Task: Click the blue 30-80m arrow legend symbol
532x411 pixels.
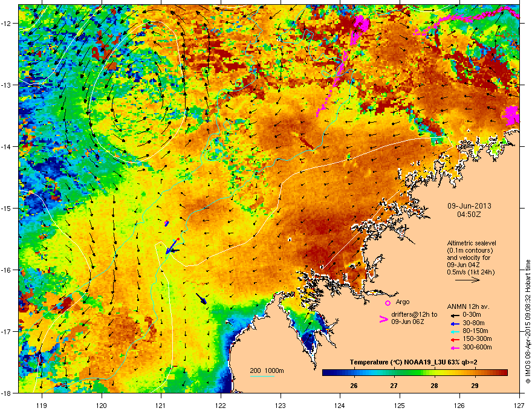Action: [455, 323]
